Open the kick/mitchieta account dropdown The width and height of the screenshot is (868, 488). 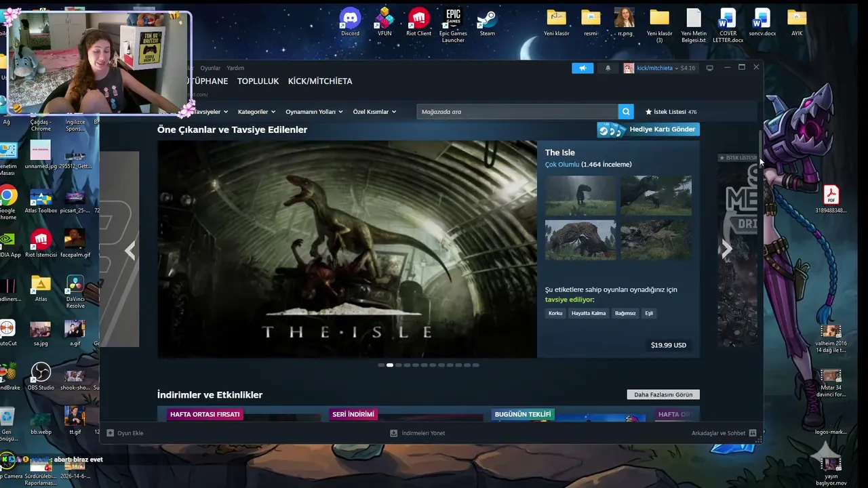659,68
